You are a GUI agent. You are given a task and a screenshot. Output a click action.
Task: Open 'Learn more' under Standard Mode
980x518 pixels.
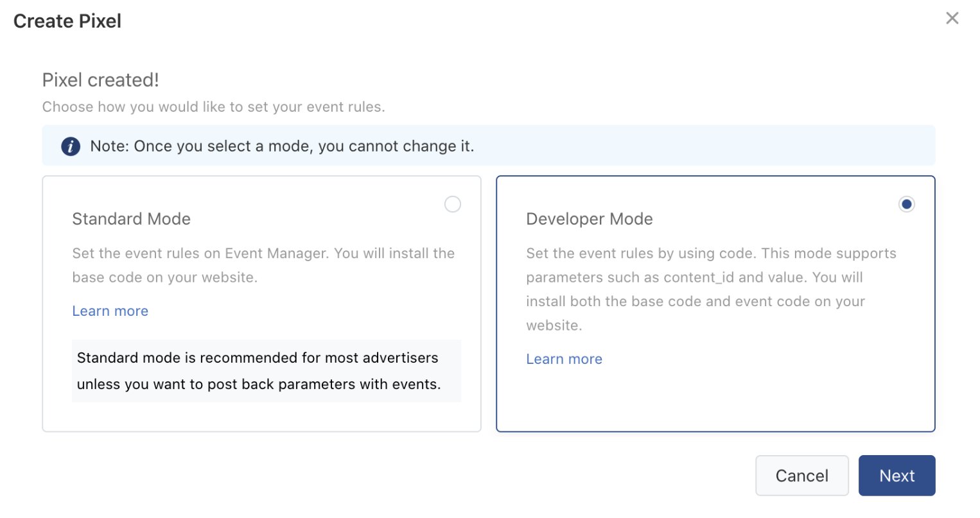(x=110, y=311)
